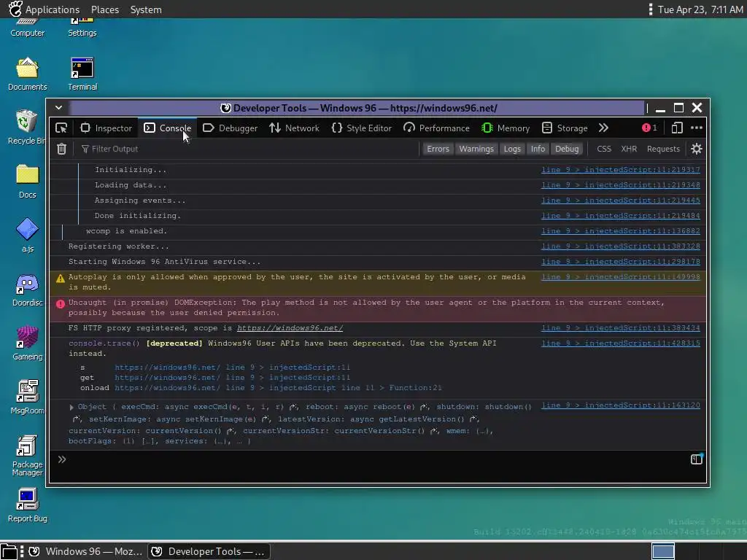Switch to the Debugger tab
This screenshot has width=747, height=560.
pos(230,128)
